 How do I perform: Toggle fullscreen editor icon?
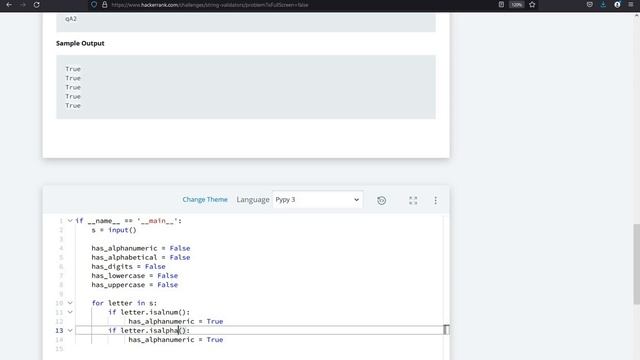[x=413, y=200]
